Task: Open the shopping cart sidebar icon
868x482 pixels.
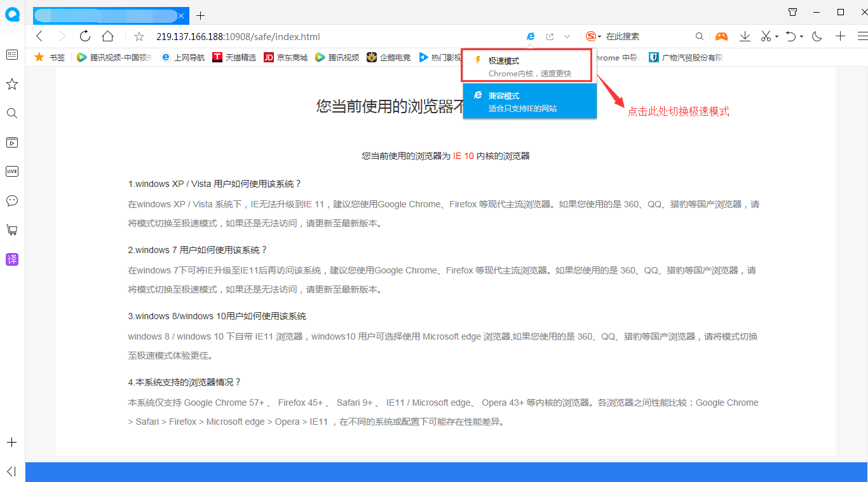Action: pyautogui.click(x=11, y=230)
